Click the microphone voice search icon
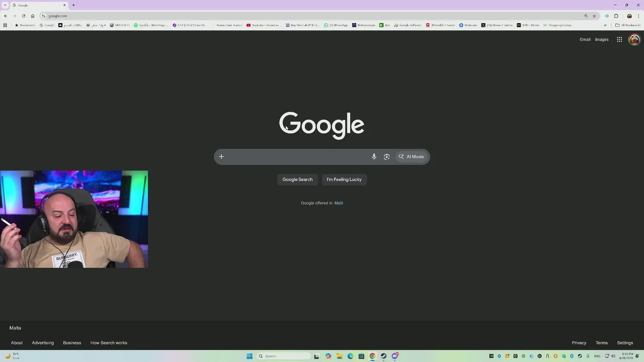Image resolution: width=644 pixels, height=362 pixels. pyautogui.click(x=374, y=156)
